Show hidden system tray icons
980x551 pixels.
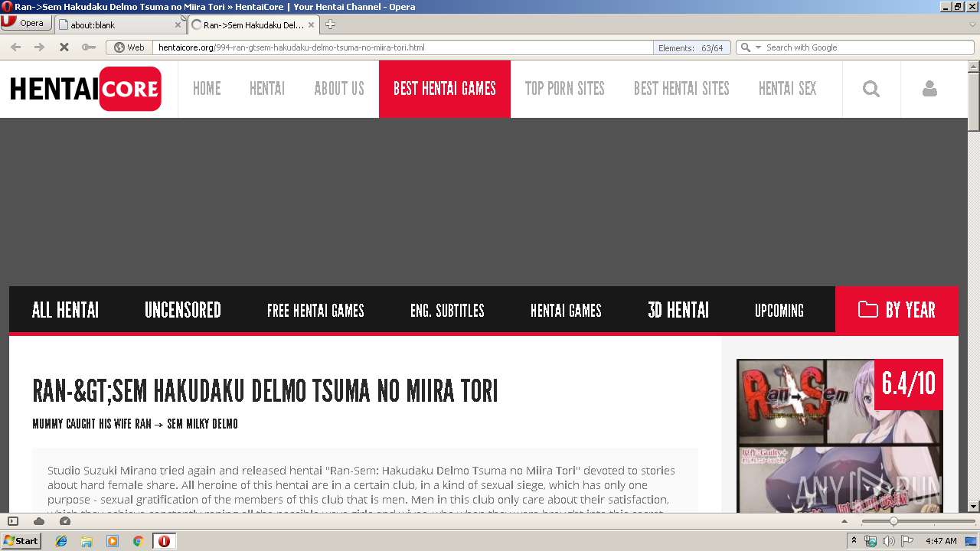[854, 541]
